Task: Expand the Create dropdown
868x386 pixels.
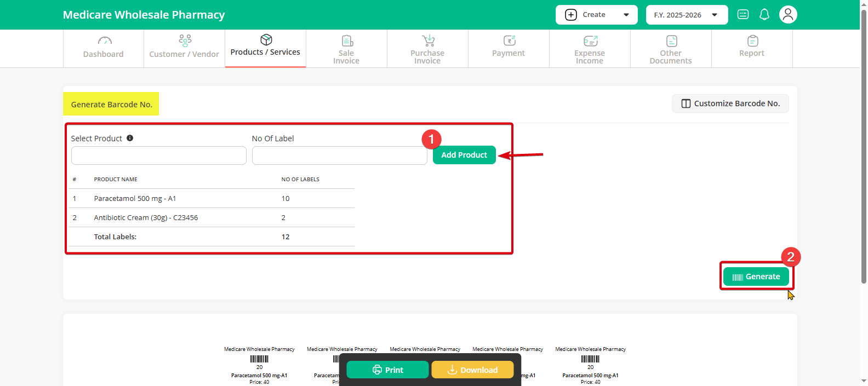Action: point(596,15)
